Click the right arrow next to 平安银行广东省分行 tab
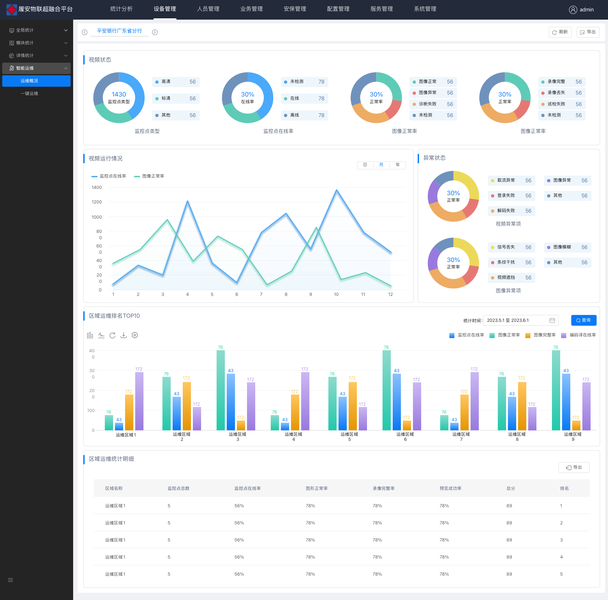This screenshot has width=608, height=600. pos(155,32)
